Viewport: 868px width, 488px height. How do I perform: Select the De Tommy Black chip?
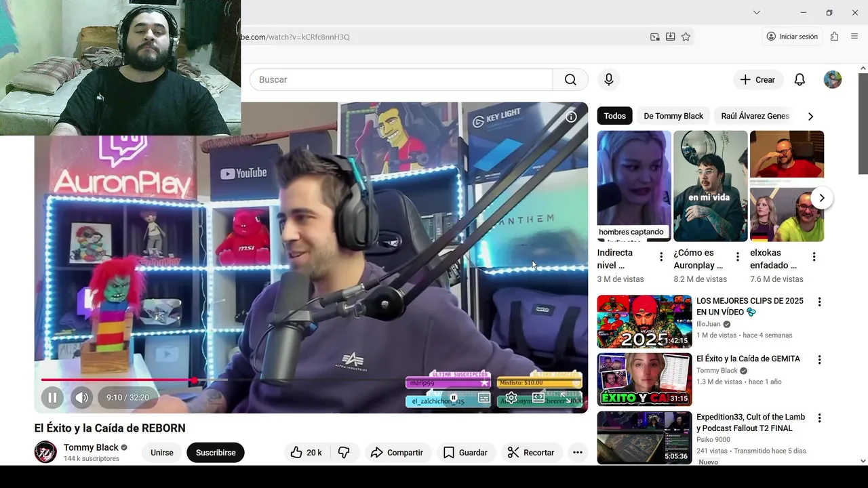click(x=673, y=116)
